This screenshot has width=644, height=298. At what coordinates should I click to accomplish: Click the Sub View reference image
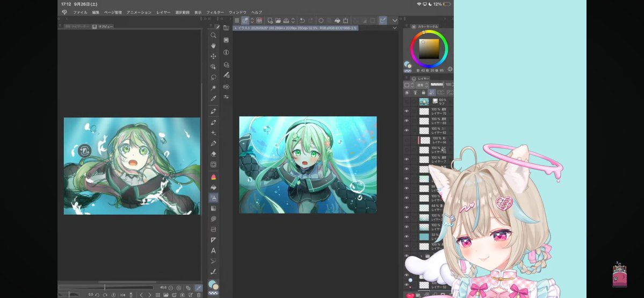click(132, 166)
